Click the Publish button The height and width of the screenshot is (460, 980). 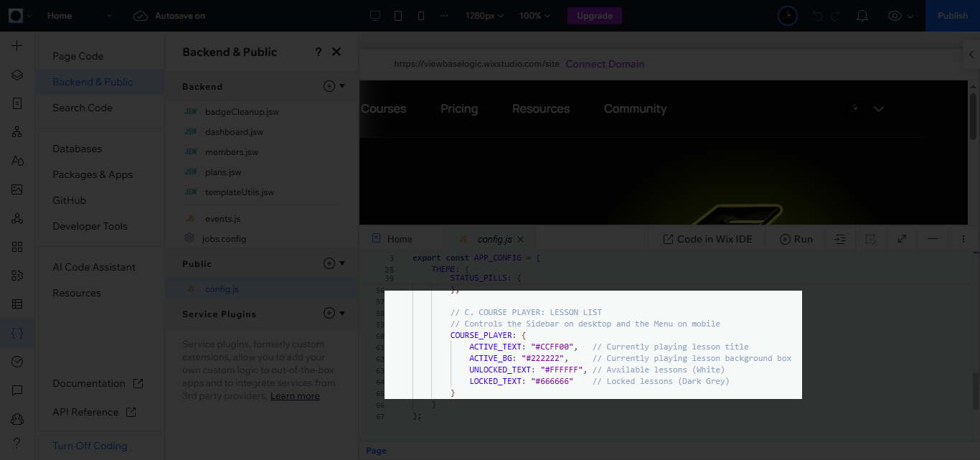point(952,16)
